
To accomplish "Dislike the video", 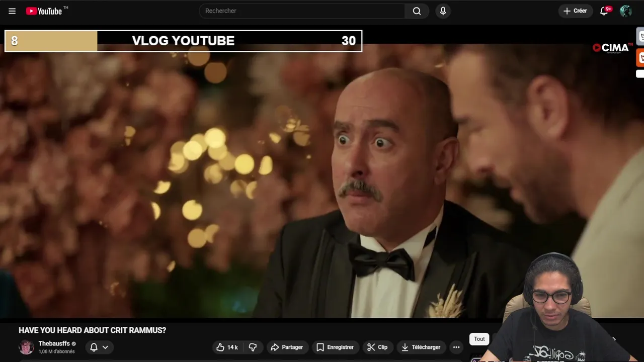I will 253,347.
